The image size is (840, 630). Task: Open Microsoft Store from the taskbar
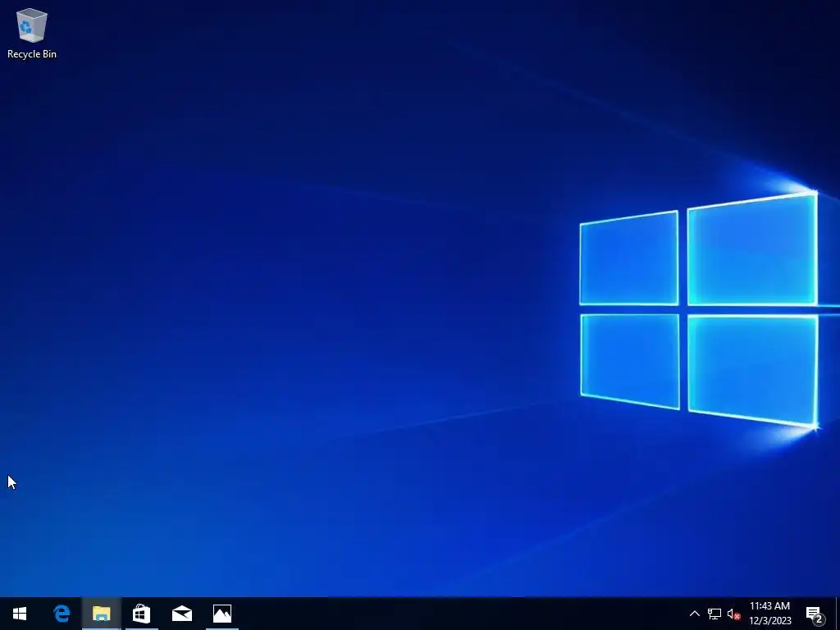click(x=141, y=614)
